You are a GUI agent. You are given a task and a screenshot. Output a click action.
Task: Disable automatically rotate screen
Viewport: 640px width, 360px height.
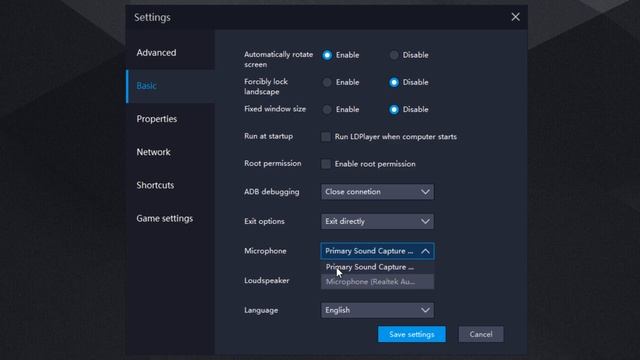[394, 55]
